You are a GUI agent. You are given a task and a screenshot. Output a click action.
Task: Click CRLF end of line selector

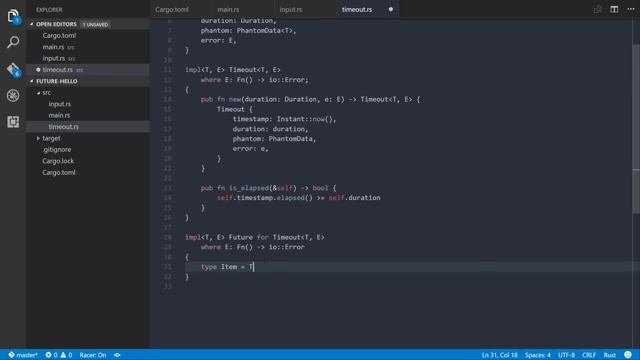(589, 355)
